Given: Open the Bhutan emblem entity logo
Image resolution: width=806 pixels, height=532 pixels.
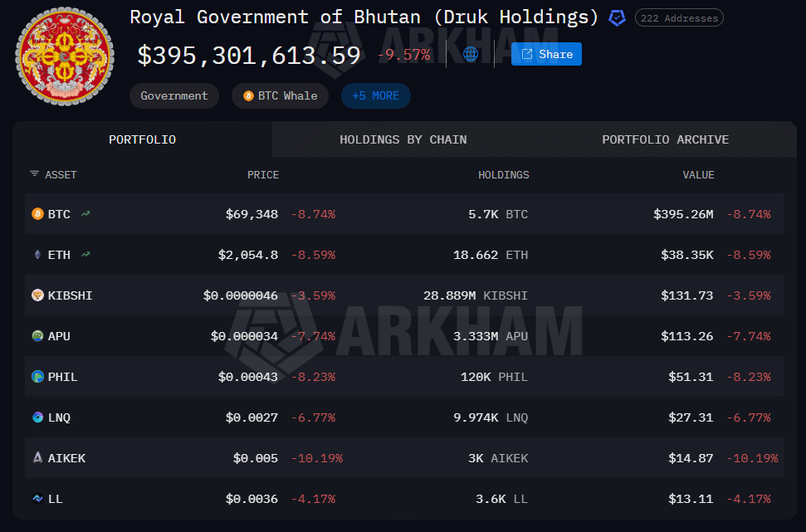Looking at the screenshot, I should pos(65,56).
